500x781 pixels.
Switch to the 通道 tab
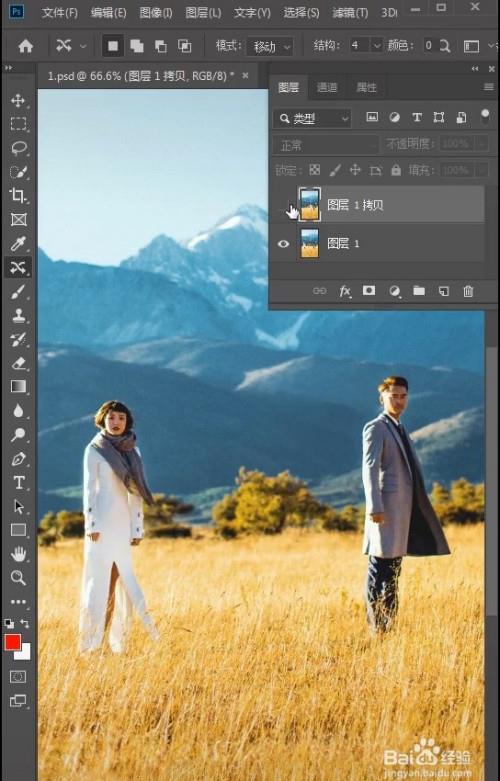(x=327, y=88)
